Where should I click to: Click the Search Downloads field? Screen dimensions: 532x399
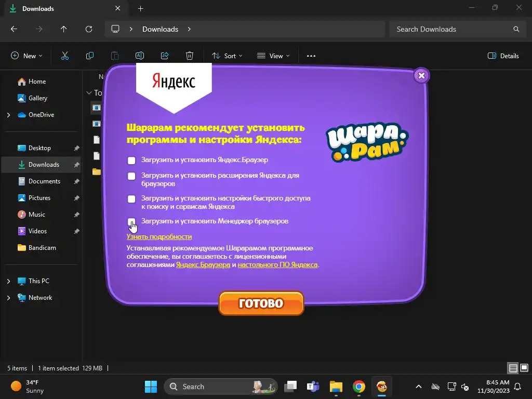pyautogui.click(x=457, y=29)
